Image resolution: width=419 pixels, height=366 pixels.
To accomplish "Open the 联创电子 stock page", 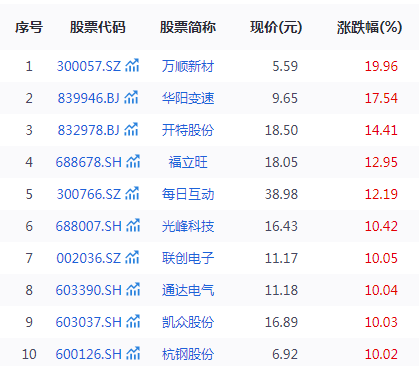I will click(x=188, y=258).
